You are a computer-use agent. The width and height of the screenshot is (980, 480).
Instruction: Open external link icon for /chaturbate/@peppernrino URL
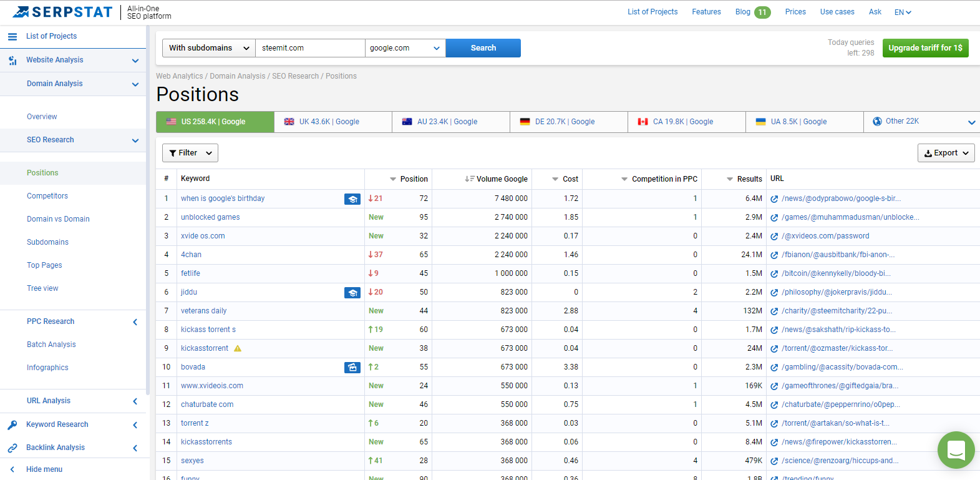pos(774,405)
